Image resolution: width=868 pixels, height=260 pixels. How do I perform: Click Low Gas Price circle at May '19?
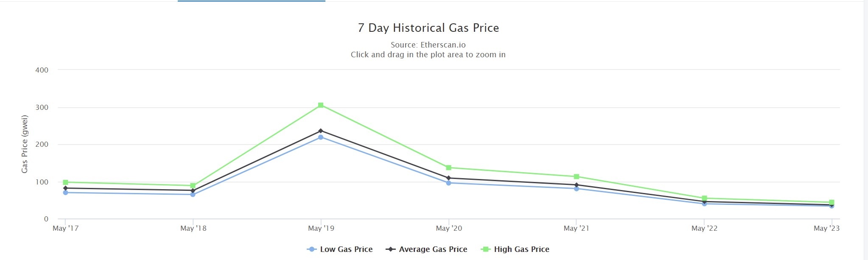321,137
